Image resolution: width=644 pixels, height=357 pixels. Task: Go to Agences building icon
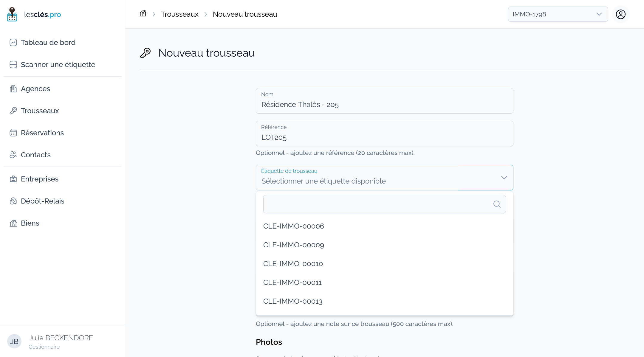coord(13,89)
